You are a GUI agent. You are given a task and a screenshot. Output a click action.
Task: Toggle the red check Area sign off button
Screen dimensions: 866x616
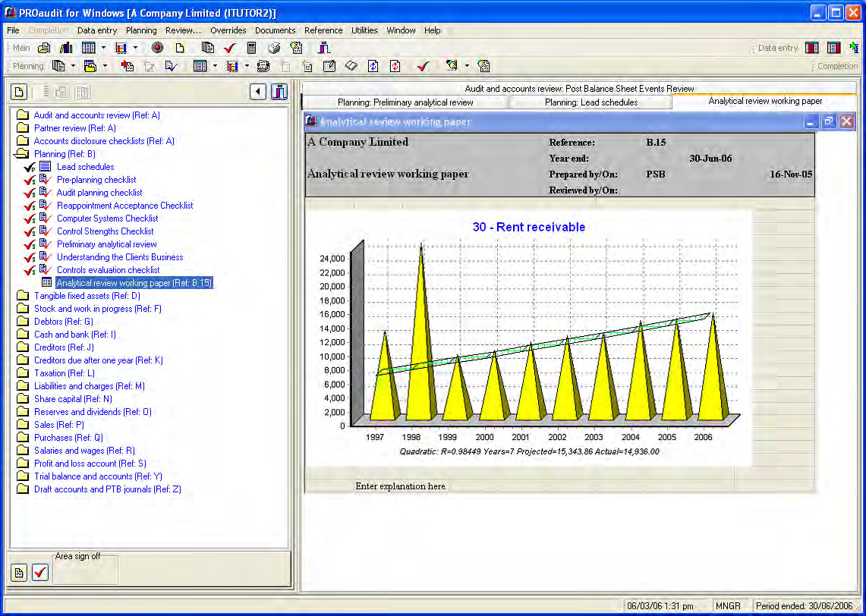(39, 573)
